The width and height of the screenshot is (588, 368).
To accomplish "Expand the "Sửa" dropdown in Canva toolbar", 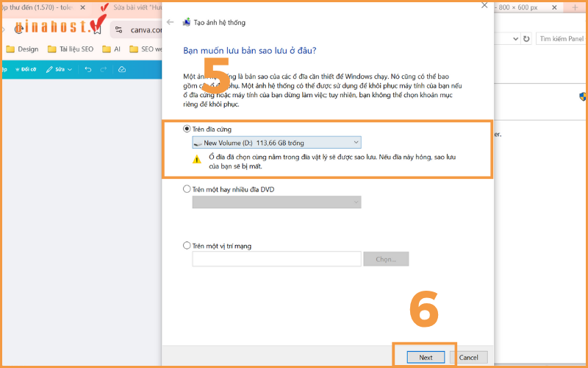I will coord(60,69).
